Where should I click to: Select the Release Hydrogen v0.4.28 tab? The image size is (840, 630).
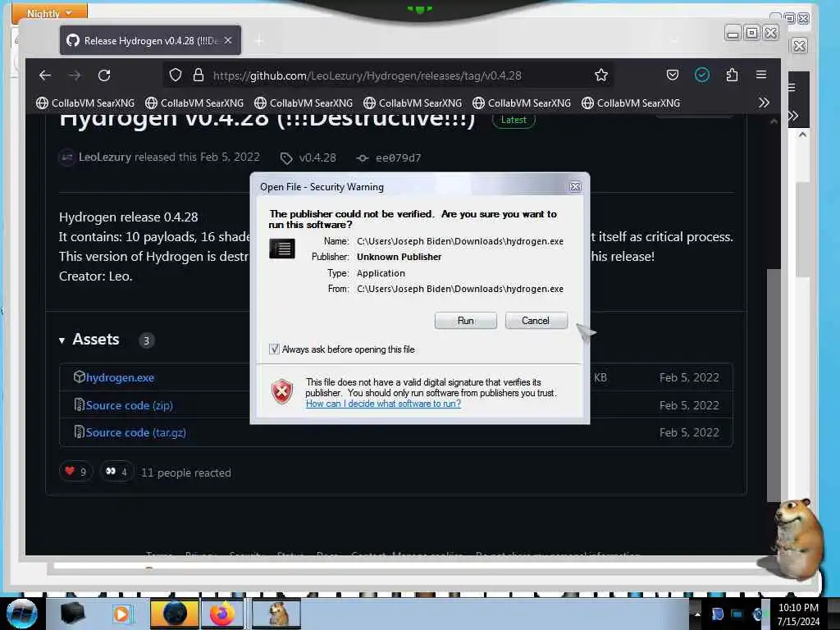point(151,40)
